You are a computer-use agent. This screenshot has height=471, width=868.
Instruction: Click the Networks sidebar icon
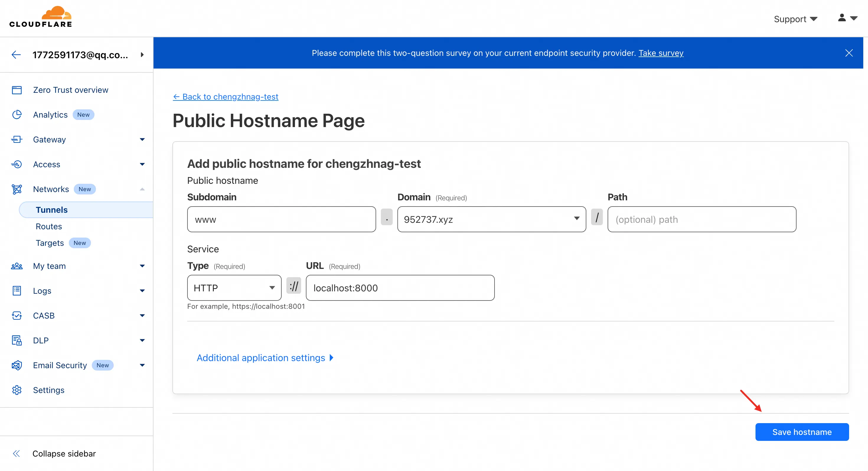pos(17,189)
